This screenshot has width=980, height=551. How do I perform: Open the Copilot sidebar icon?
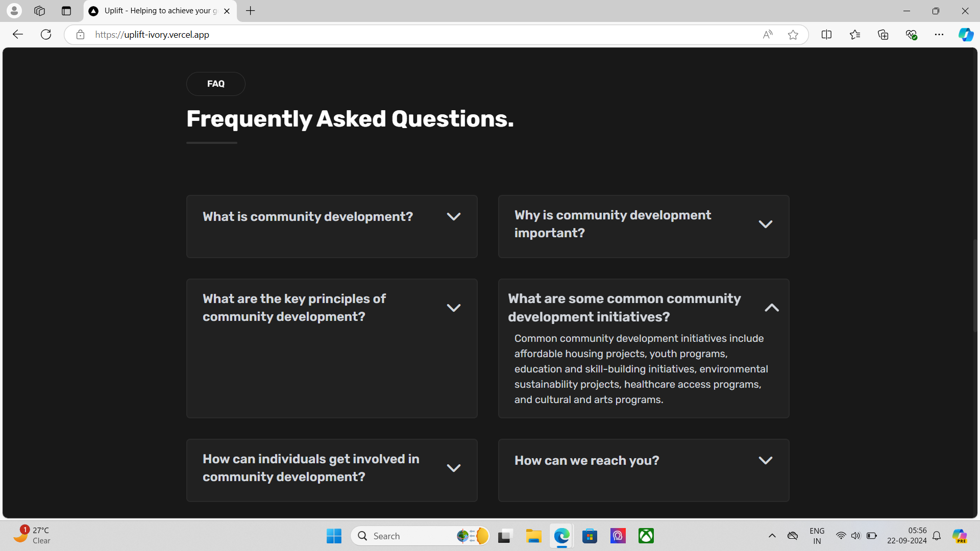tap(965, 35)
